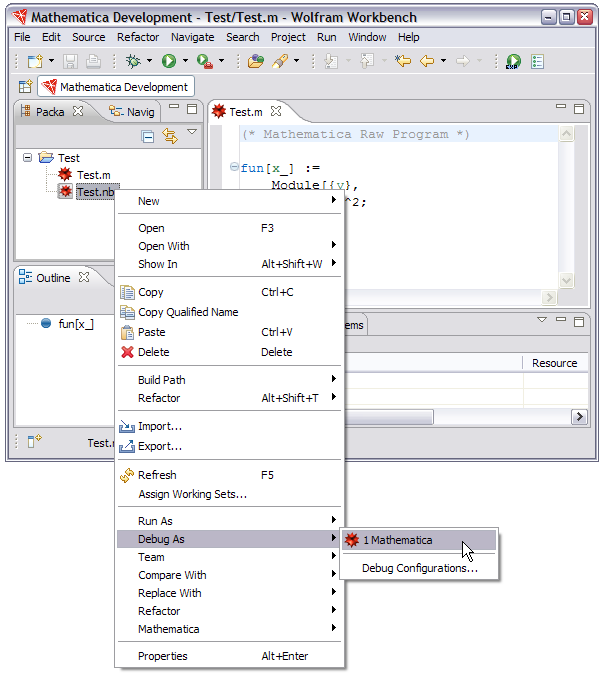Toggle the fold marker beside fun[x_]
This screenshot has width=602, height=675.
234,167
